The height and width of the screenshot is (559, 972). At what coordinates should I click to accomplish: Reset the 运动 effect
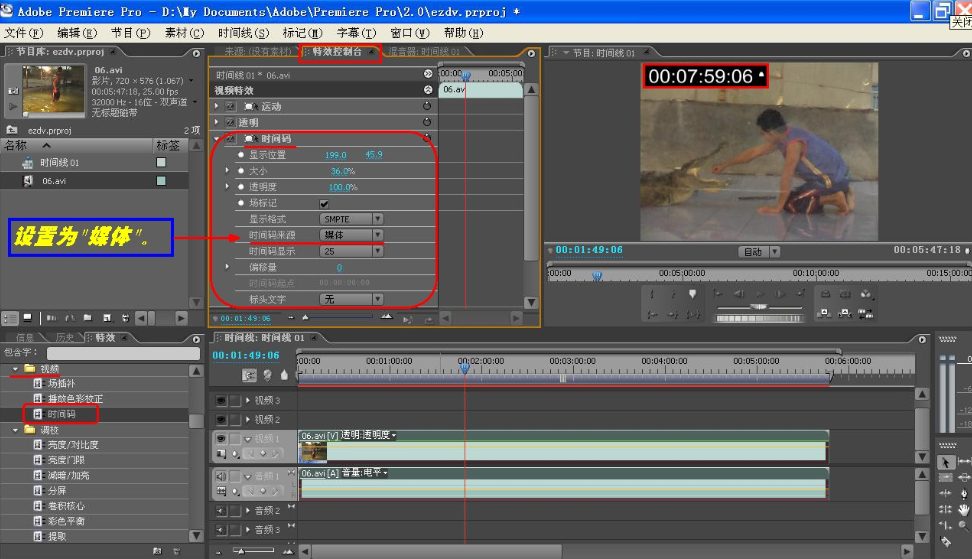click(426, 106)
